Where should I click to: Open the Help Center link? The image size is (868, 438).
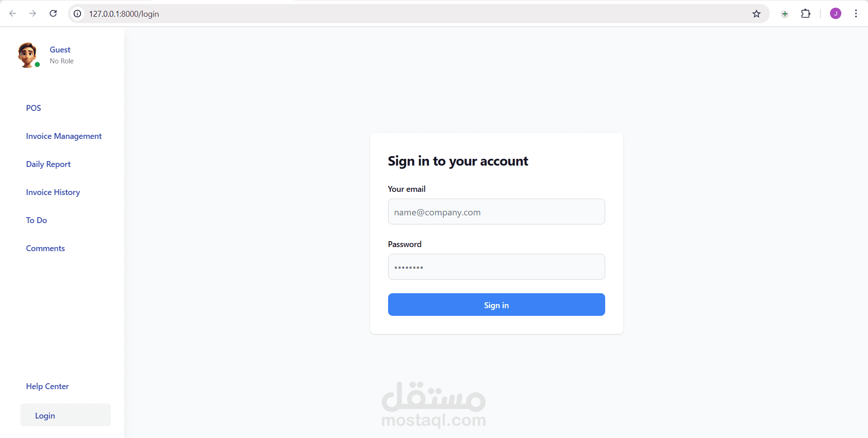click(x=47, y=386)
